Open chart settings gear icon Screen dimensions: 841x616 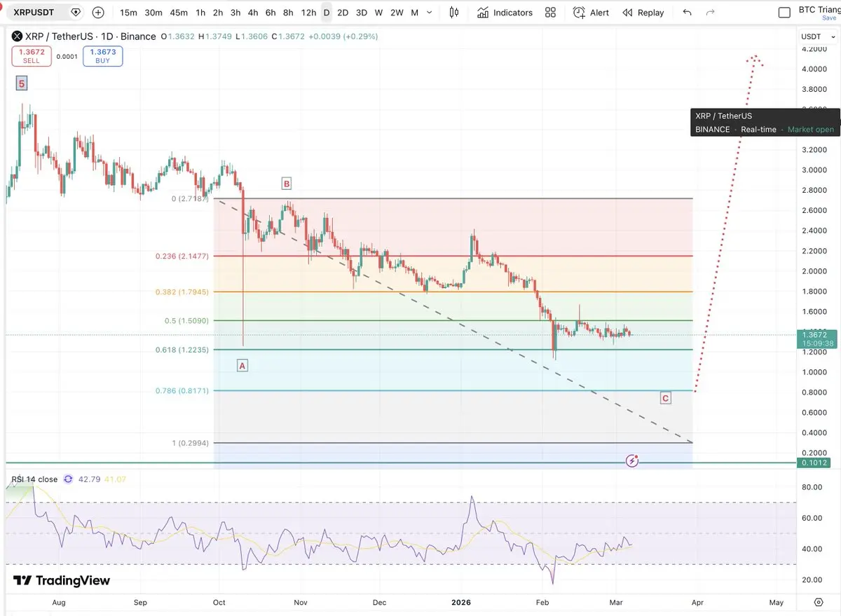(x=819, y=602)
